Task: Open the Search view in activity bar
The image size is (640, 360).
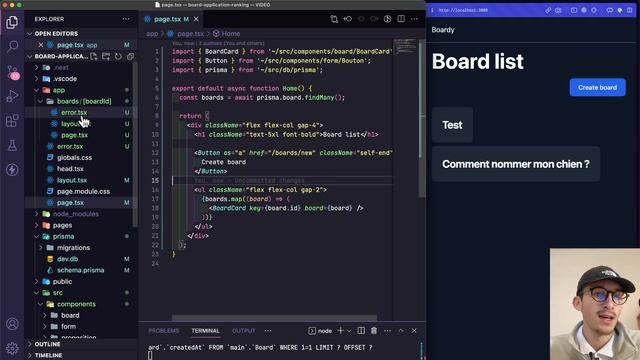Action: 12,46
